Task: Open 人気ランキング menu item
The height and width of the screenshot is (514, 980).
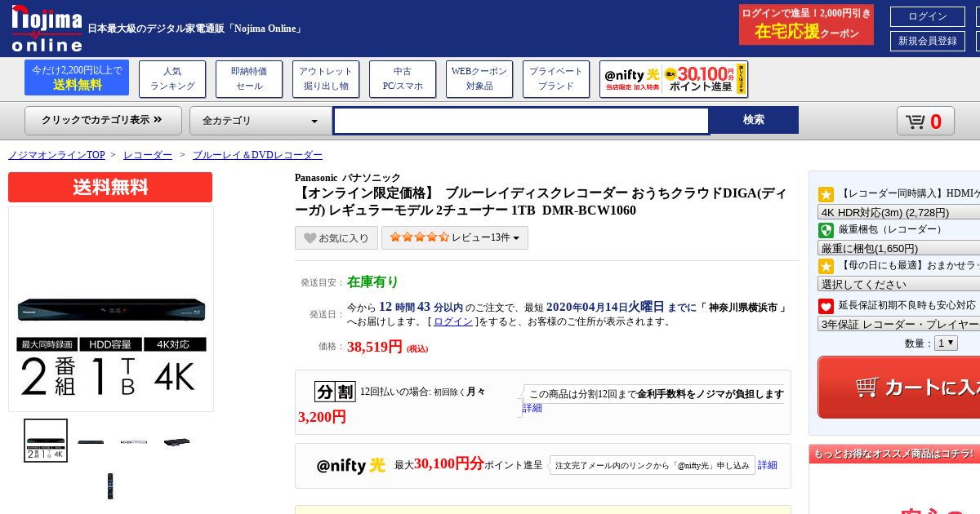Action: pyautogui.click(x=172, y=79)
